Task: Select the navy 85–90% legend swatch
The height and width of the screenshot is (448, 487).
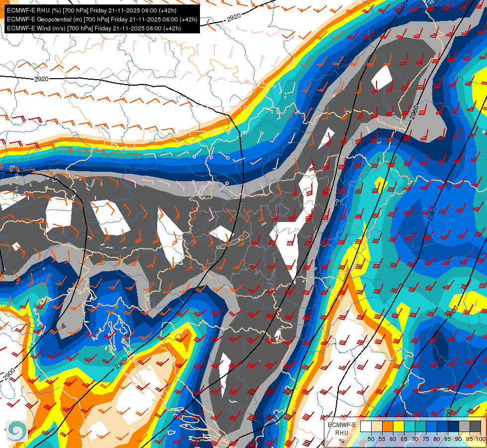Action: pos(454,426)
